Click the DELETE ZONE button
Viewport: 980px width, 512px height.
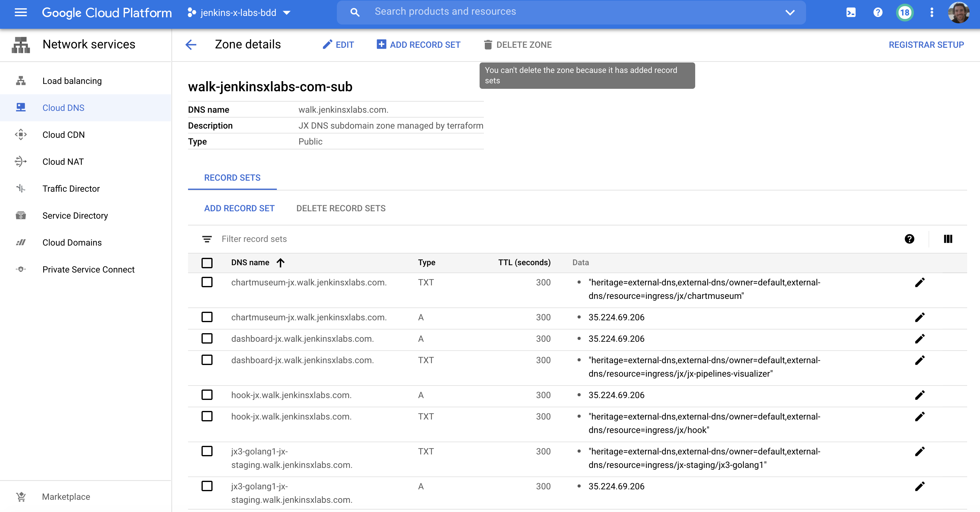click(517, 45)
